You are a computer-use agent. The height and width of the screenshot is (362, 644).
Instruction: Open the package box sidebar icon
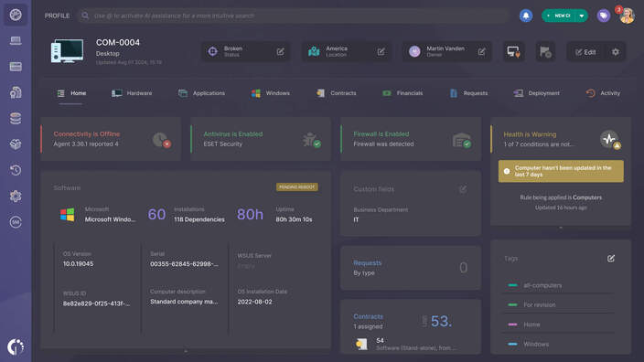(16, 144)
